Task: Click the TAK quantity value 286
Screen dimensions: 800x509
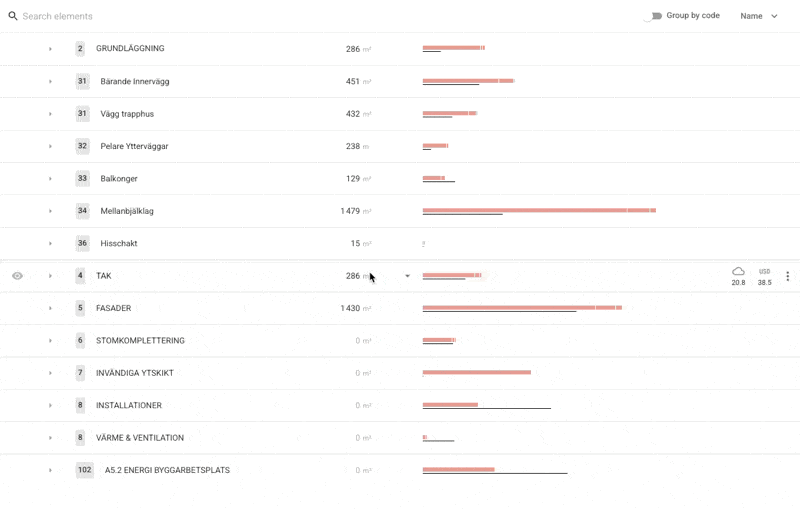Action: pyautogui.click(x=352, y=276)
